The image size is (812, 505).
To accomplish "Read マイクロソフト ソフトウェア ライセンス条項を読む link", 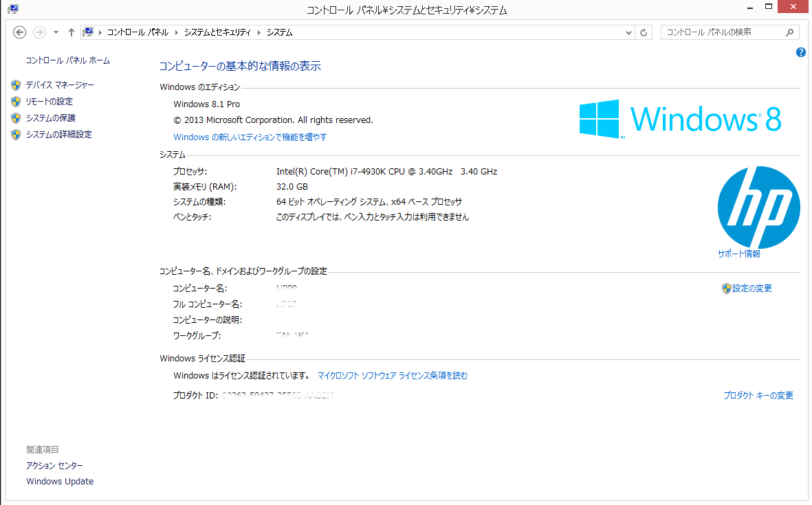I will click(x=393, y=376).
